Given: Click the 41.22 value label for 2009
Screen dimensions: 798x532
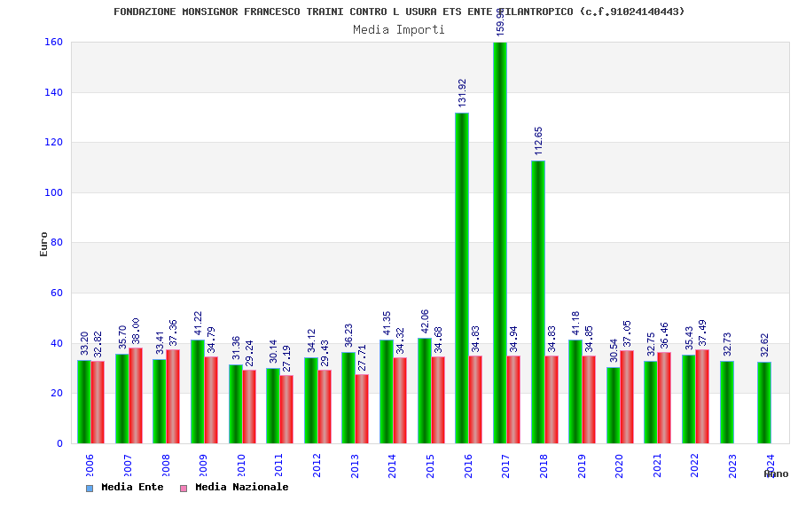Looking at the screenshot, I should tap(198, 324).
